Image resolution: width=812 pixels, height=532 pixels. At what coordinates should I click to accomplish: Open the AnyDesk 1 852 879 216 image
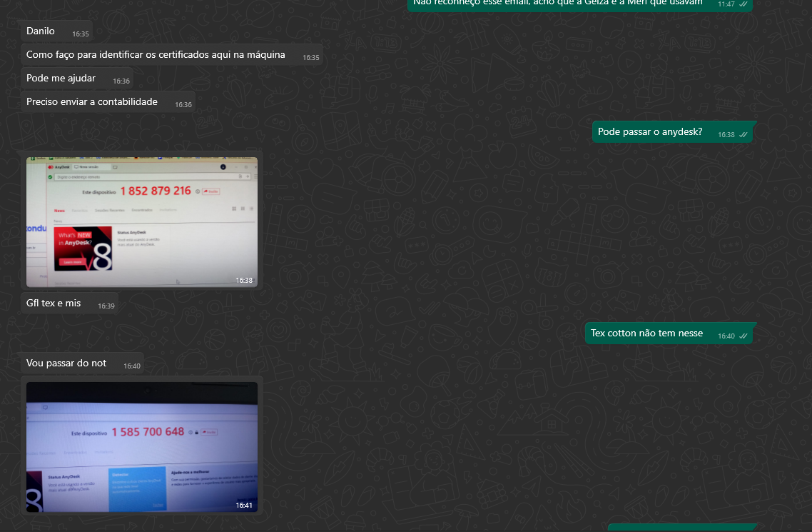[142, 221]
